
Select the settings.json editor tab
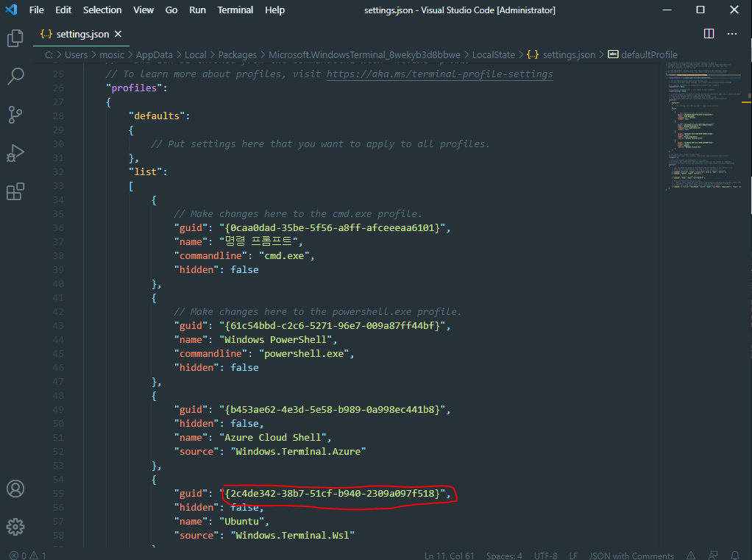point(81,34)
